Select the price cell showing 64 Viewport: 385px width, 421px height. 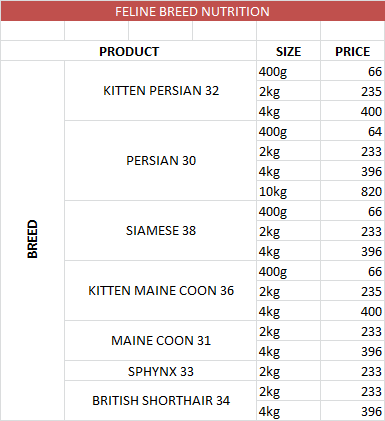click(353, 131)
